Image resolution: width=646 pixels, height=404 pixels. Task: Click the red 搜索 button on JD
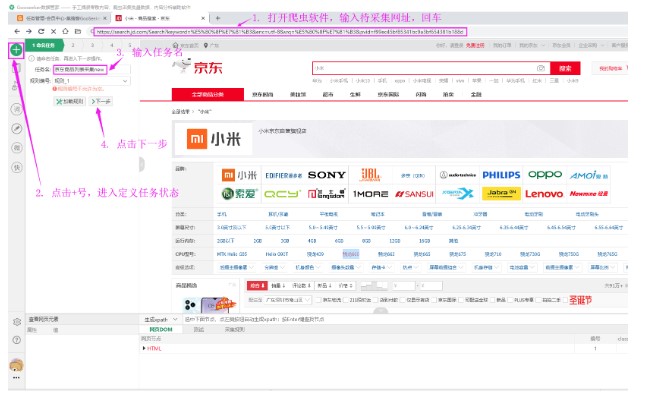(x=565, y=68)
